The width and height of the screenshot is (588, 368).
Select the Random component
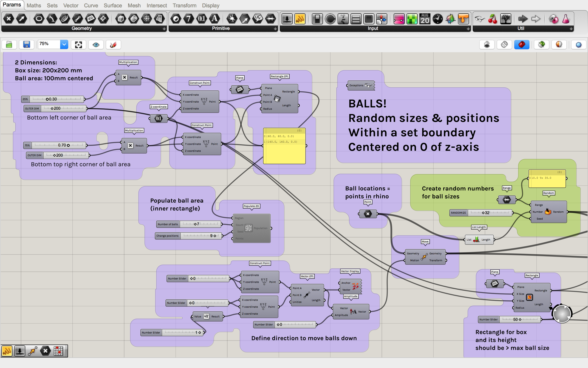[x=549, y=212]
